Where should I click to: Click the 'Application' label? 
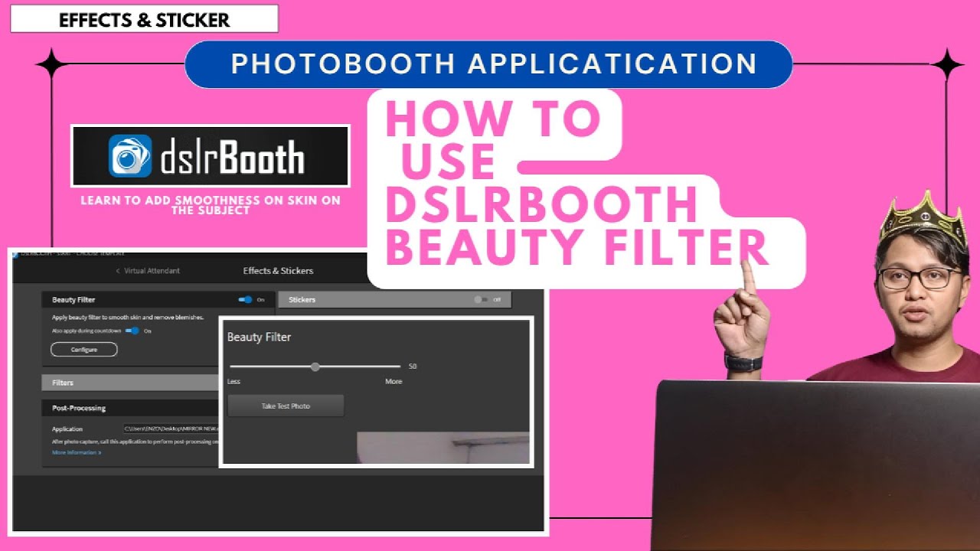pyautogui.click(x=67, y=429)
